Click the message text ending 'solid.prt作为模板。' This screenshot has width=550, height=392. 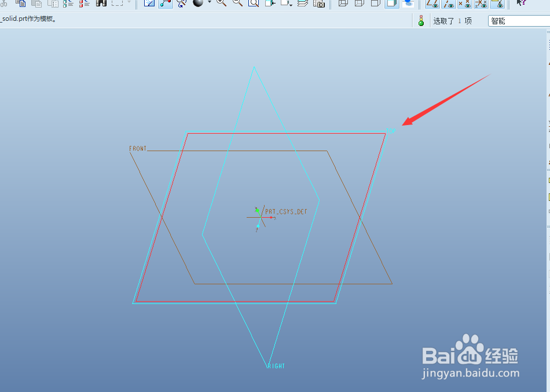29,19
